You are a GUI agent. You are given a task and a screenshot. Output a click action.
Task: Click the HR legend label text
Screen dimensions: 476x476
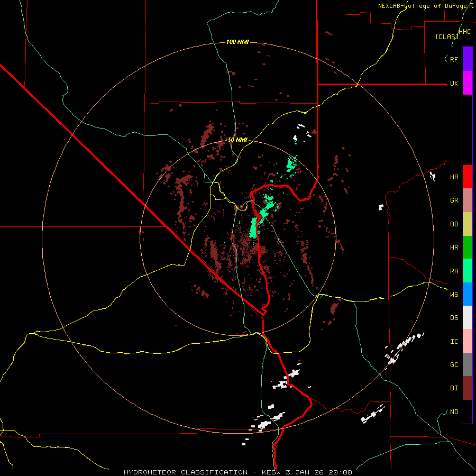point(454,248)
